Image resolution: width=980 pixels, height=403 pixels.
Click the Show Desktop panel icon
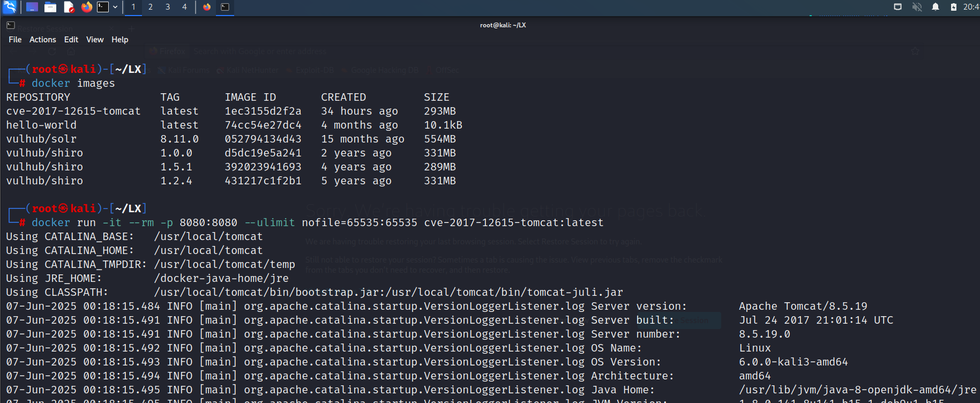(x=32, y=7)
